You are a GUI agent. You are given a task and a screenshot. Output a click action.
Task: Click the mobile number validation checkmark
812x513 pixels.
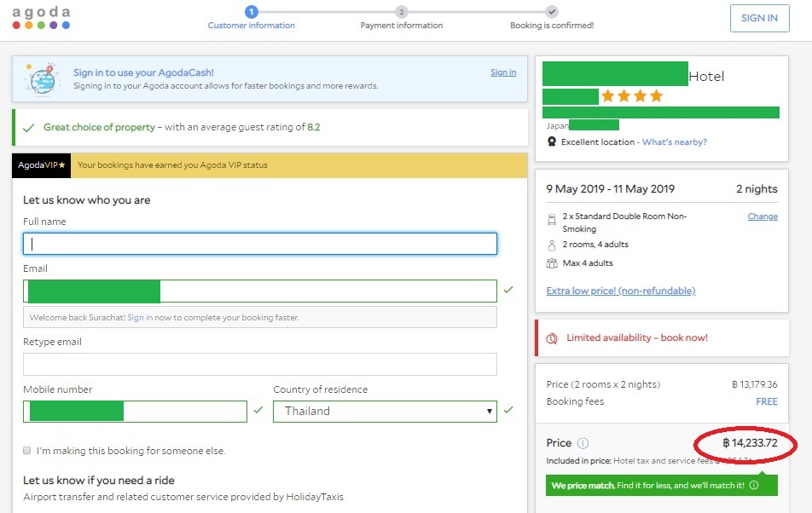258,410
